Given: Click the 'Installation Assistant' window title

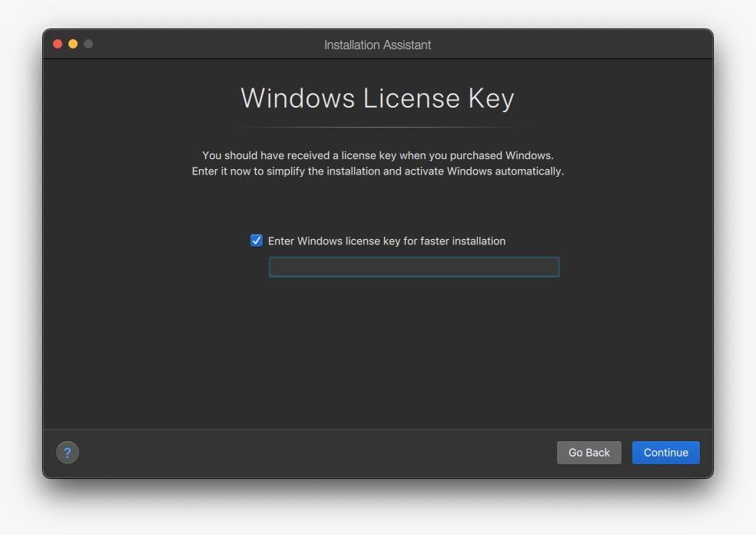Looking at the screenshot, I should pos(377,45).
